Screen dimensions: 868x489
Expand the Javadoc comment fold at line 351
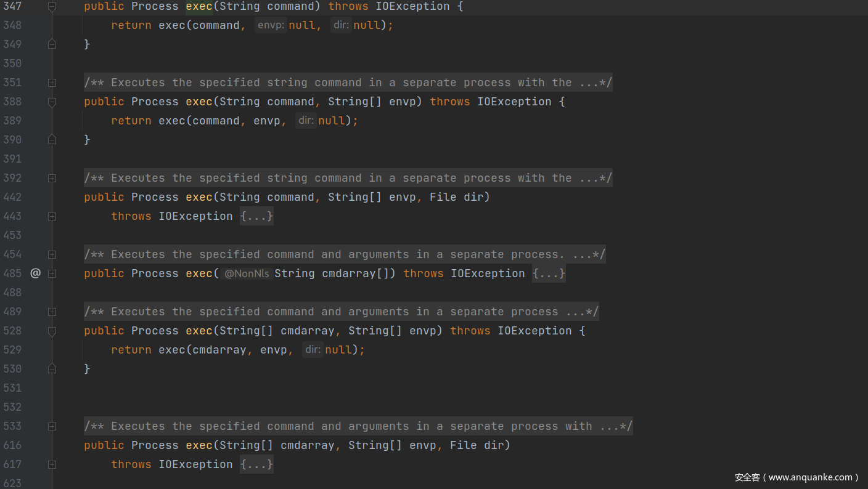coord(52,83)
